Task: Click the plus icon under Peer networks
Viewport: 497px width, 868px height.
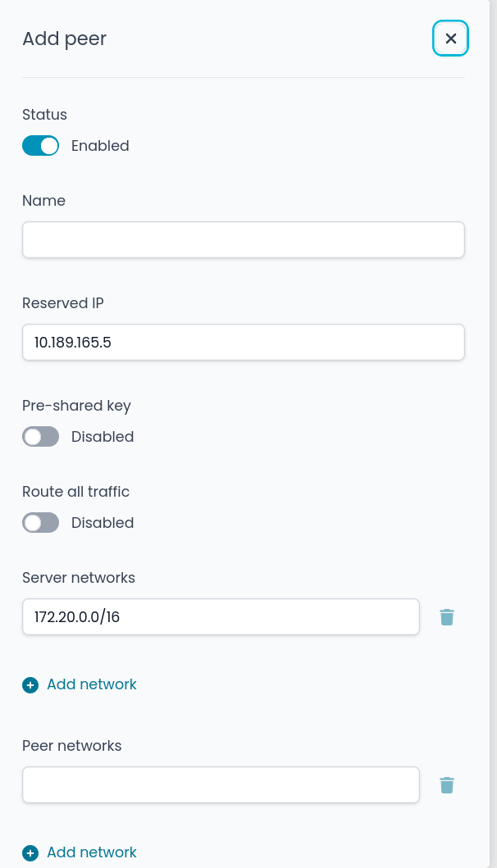Action: [x=30, y=853]
